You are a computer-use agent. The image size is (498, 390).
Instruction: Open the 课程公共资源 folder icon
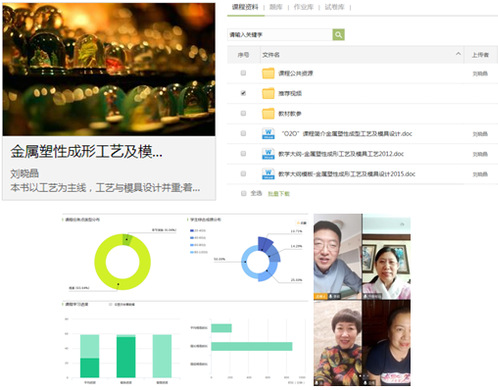click(x=268, y=73)
